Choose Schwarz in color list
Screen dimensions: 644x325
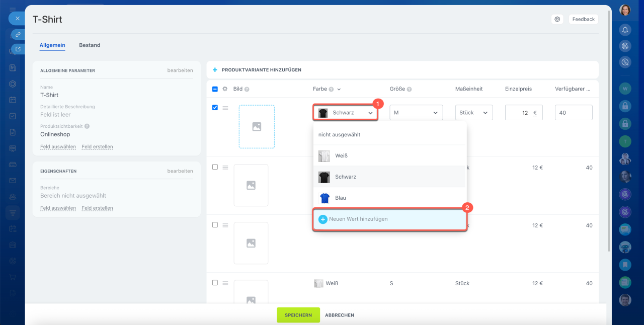tap(390, 177)
